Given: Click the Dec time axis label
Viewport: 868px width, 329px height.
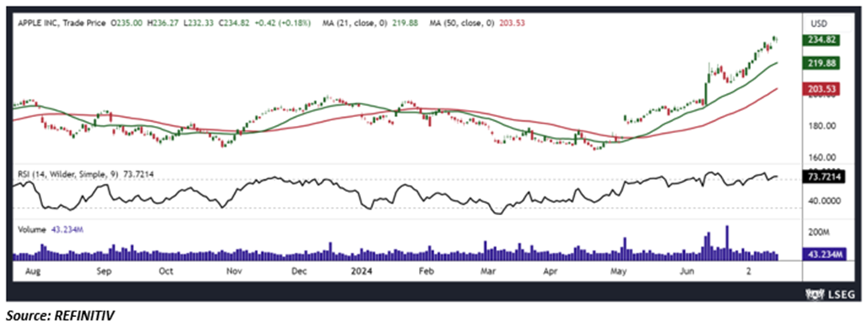Looking at the screenshot, I should coord(299,272).
